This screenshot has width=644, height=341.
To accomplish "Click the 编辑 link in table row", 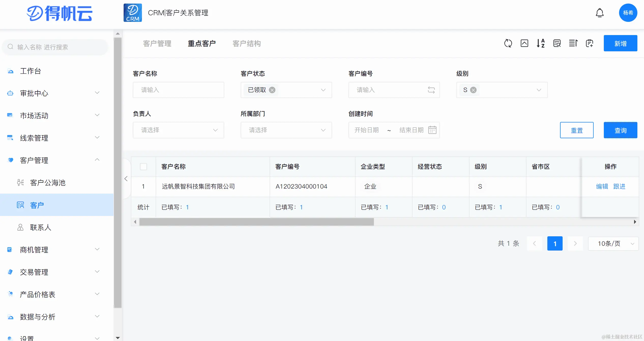I will coord(602,187).
